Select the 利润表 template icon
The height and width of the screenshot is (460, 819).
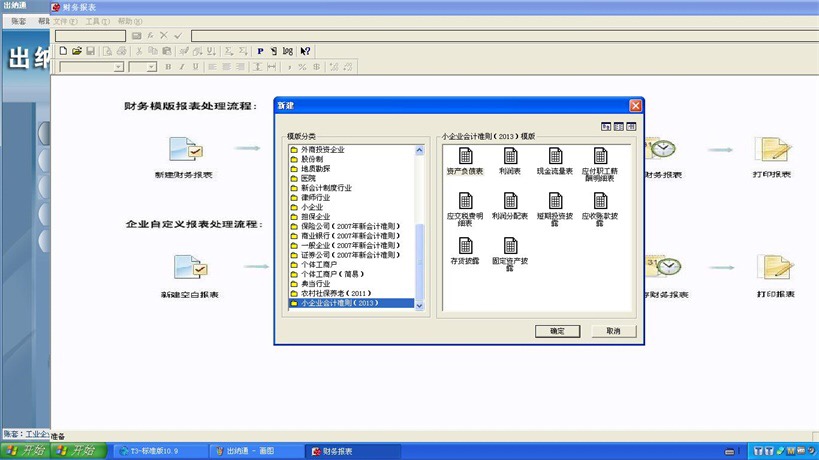click(510, 156)
